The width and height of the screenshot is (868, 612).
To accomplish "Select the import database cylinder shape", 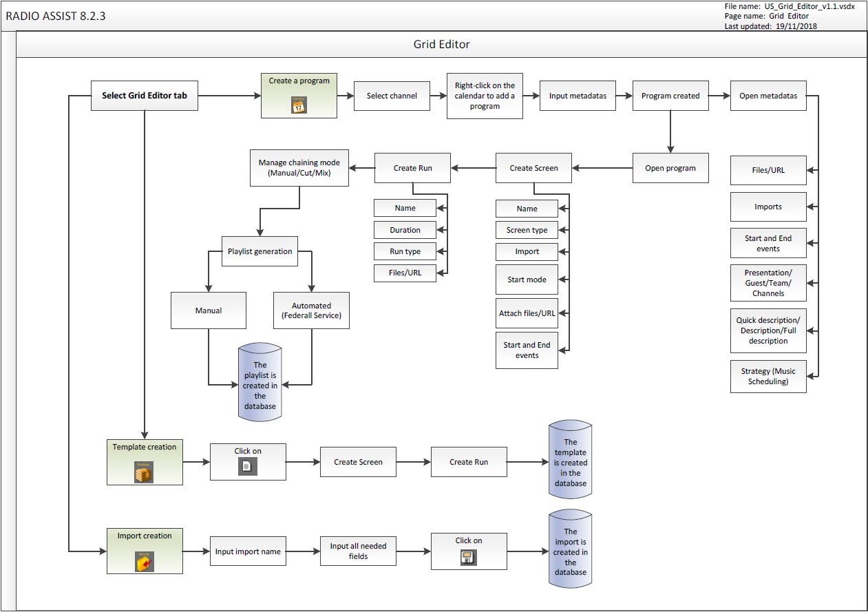I will (571, 552).
